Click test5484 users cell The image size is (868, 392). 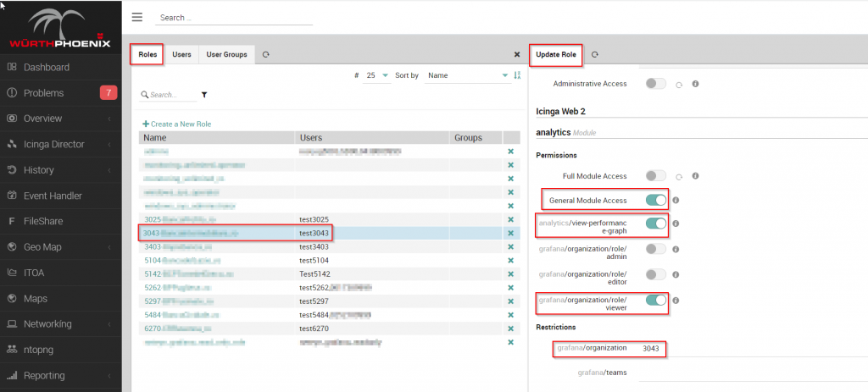pyautogui.click(x=372, y=315)
